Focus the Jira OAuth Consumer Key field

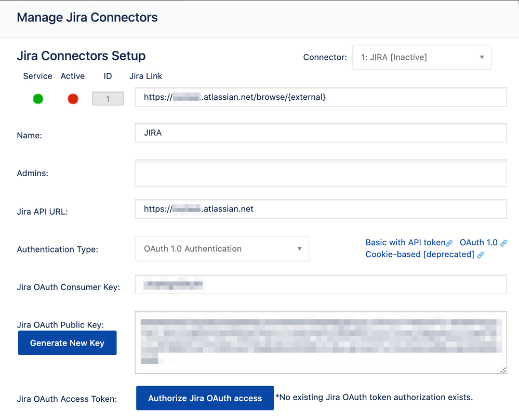321,284
